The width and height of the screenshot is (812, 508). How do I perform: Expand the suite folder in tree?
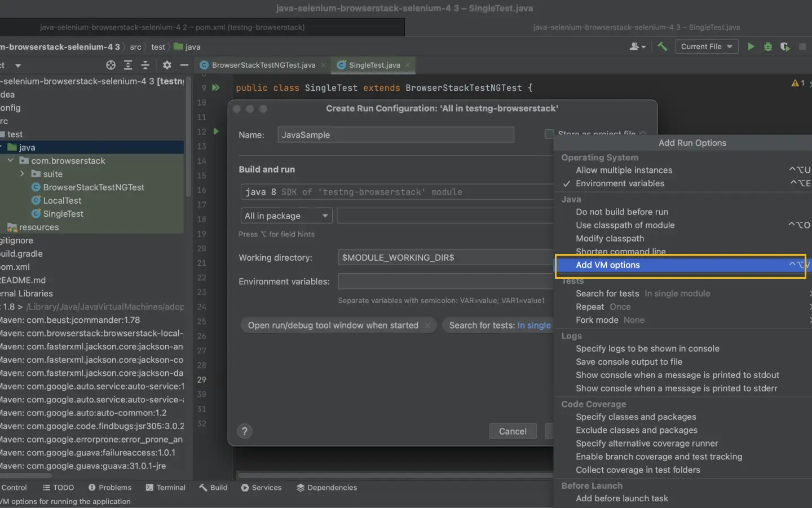pos(22,174)
